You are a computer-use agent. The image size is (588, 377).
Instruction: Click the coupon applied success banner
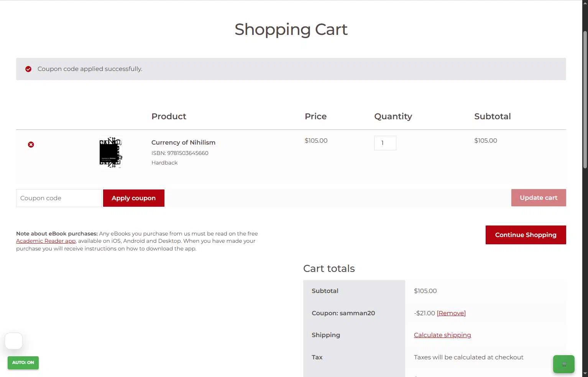[291, 69]
